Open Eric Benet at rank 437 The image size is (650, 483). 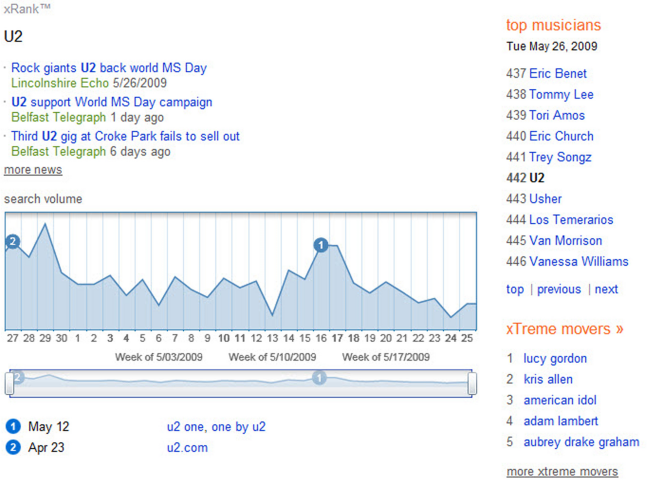coord(558,73)
